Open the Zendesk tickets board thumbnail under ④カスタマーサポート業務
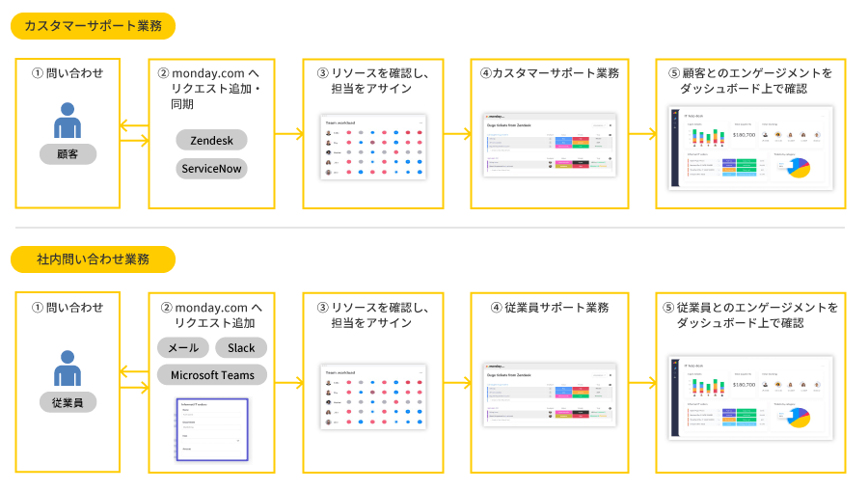 click(x=550, y=146)
